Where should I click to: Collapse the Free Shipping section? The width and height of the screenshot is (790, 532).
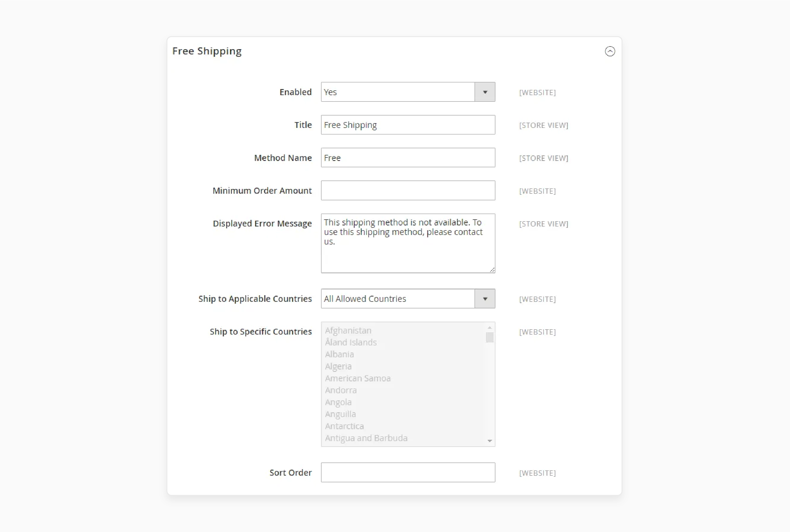pos(610,51)
